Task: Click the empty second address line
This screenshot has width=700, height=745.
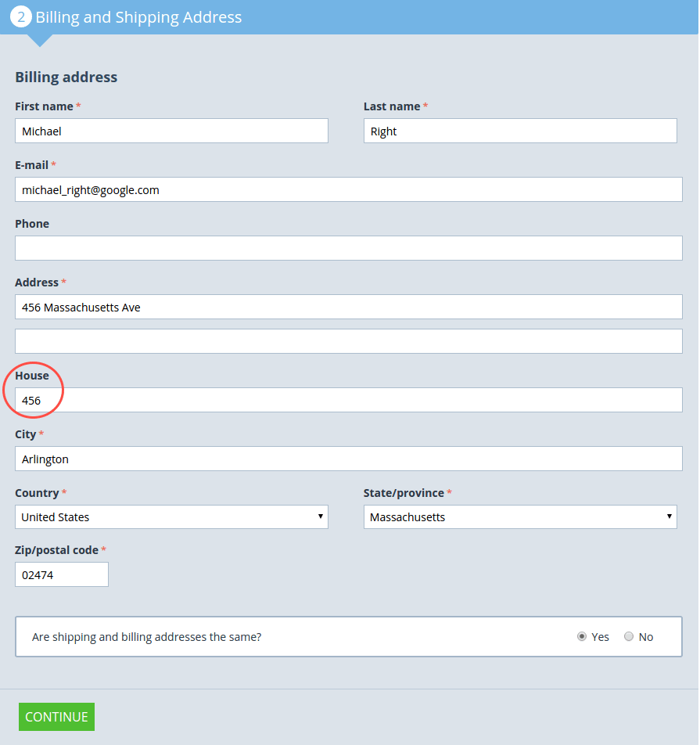Action: (349, 341)
